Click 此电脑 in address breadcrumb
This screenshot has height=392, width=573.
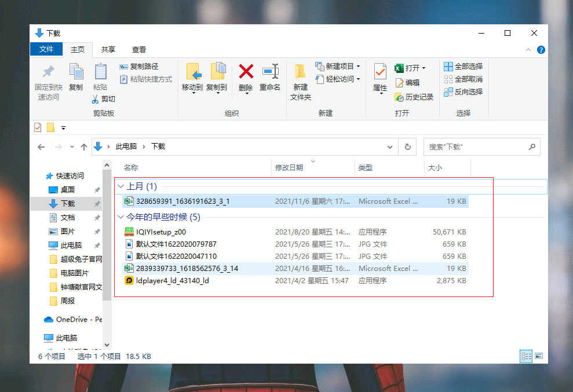coord(126,146)
